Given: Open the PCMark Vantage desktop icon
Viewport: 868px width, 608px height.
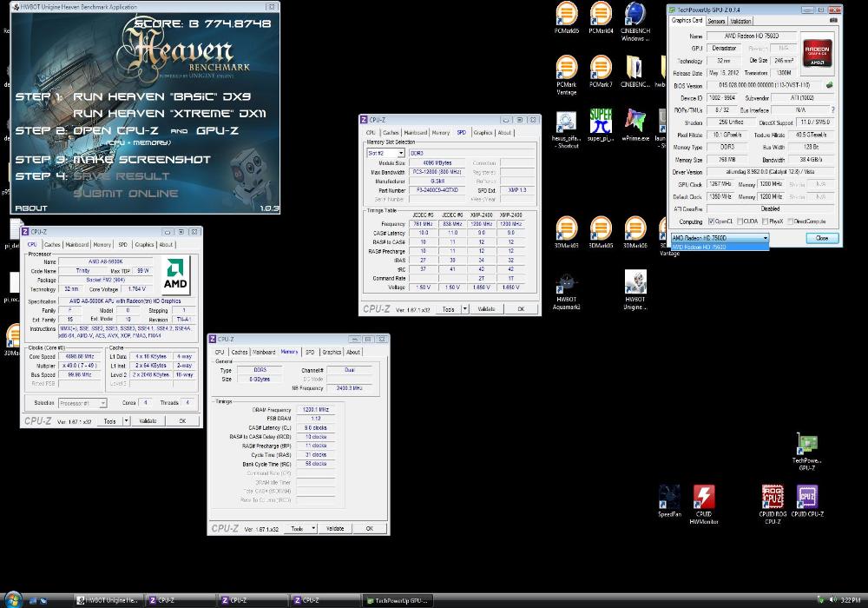Looking at the screenshot, I should click(566, 76).
